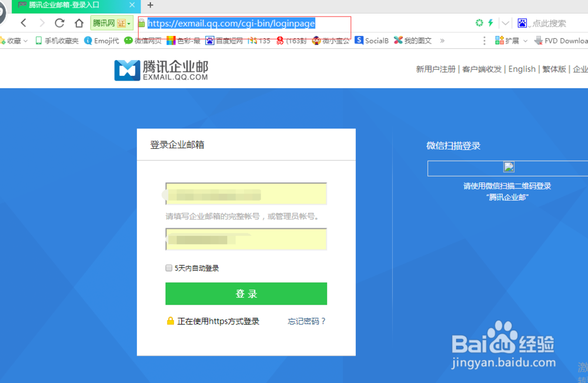Open the 我的图文 bookmark
Screen dimensions: 588x383
[x=413, y=41]
